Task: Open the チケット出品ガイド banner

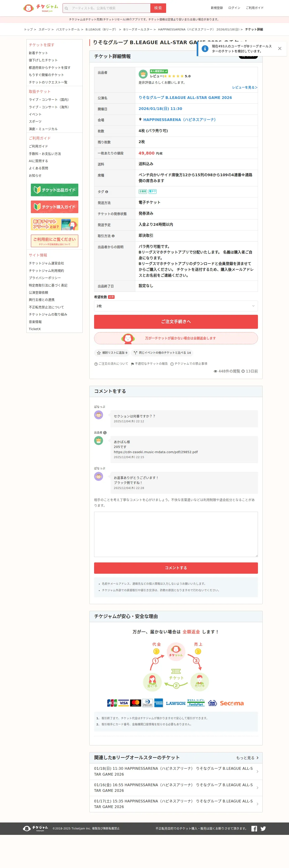Action: click(54, 190)
